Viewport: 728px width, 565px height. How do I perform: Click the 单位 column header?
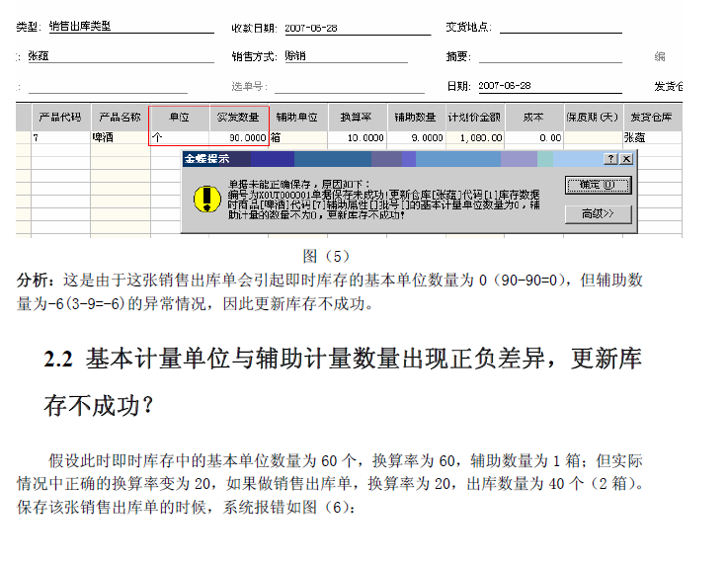pyautogui.click(x=179, y=117)
